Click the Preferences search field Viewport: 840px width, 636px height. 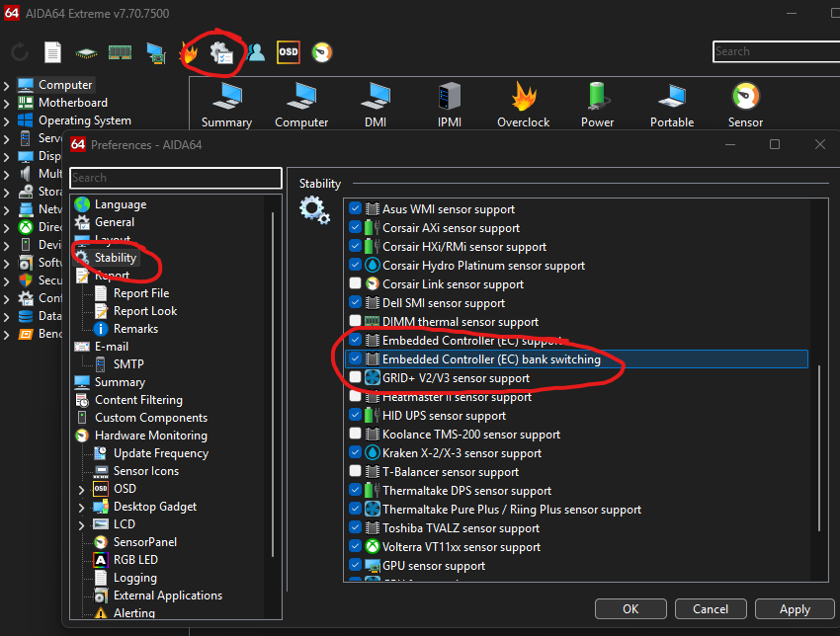(x=176, y=178)
